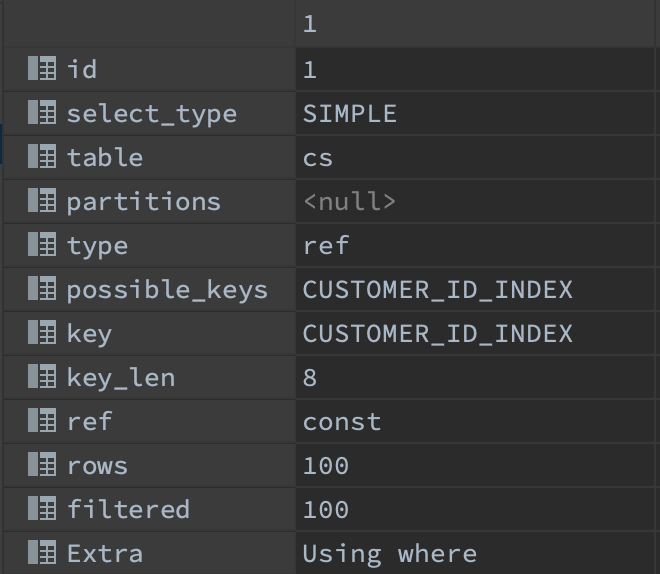Click the table icon beside Extra
The image size is (660, 574).
pyautogui.click(x=41, y=553)
